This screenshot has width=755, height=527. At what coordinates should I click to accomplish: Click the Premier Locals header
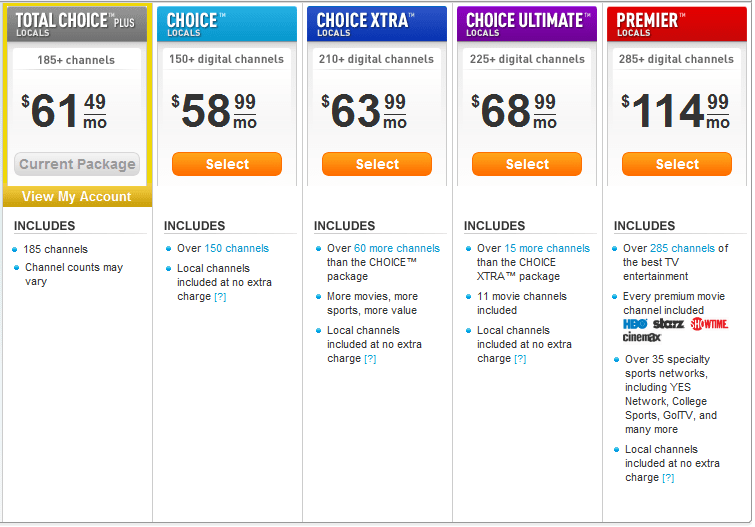677,24
